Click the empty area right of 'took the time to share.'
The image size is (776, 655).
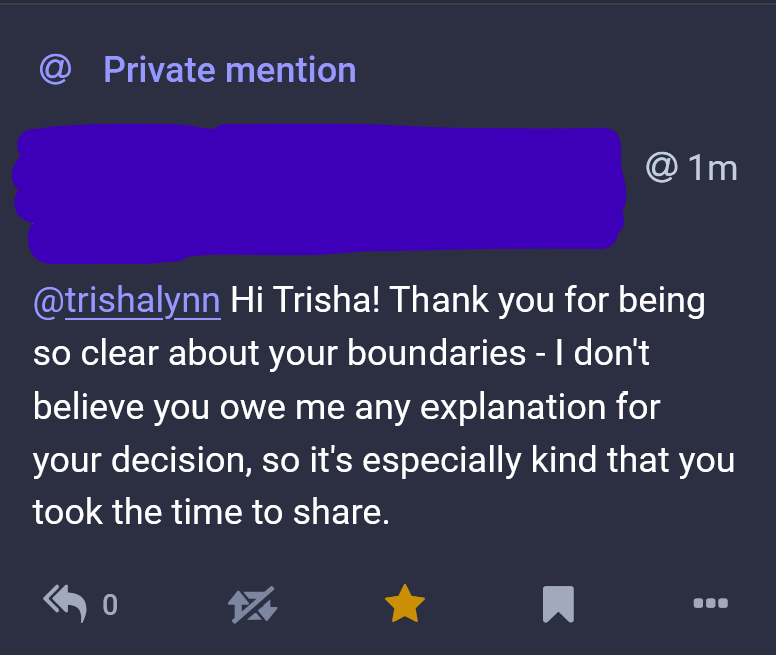click(x=580, y=513)
